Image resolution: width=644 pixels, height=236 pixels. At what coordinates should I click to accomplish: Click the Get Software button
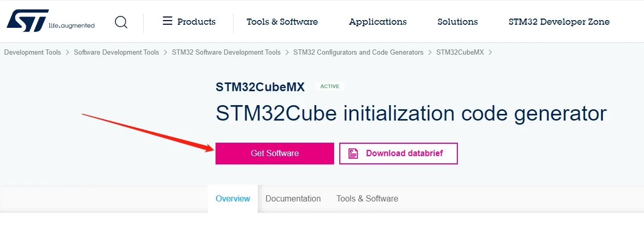tap(275, 154)
